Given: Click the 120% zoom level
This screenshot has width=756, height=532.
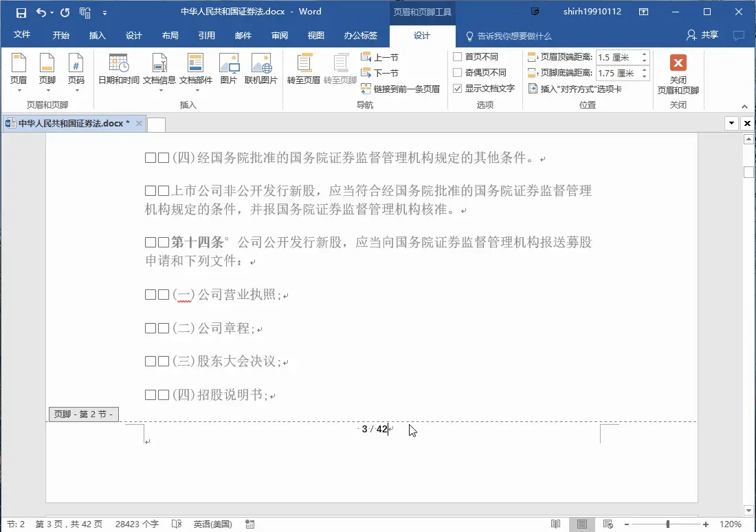Looking at the screenshot, I should click(x=731, y=524).
